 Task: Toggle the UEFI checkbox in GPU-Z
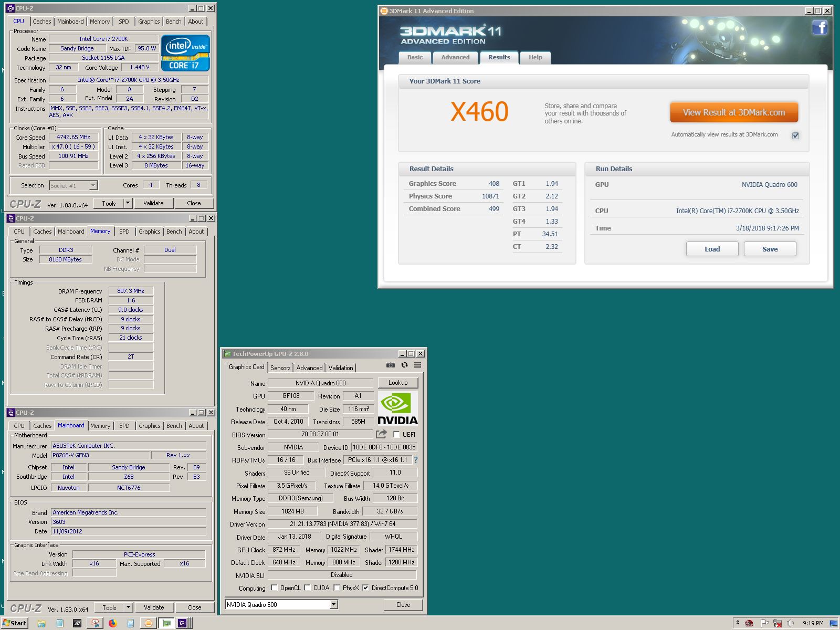[x=396, y=435]
